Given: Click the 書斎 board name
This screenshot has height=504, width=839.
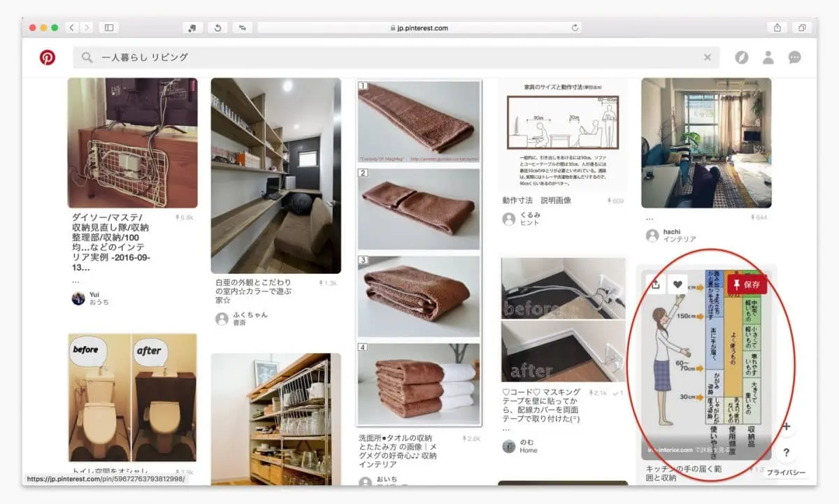Looking at the screenshot, I should (x=241, y=323).
